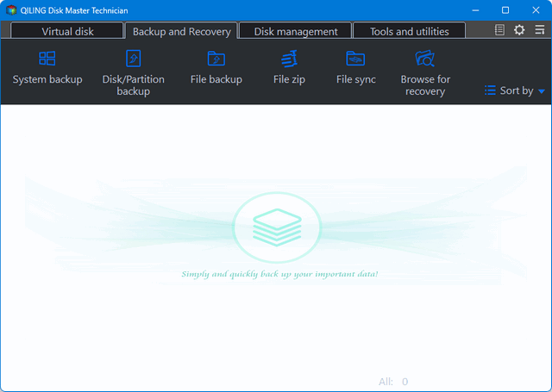This screenshot has height=392, width=552.
Task: Maximize the QILING window
Action: [x=505, y=10]
